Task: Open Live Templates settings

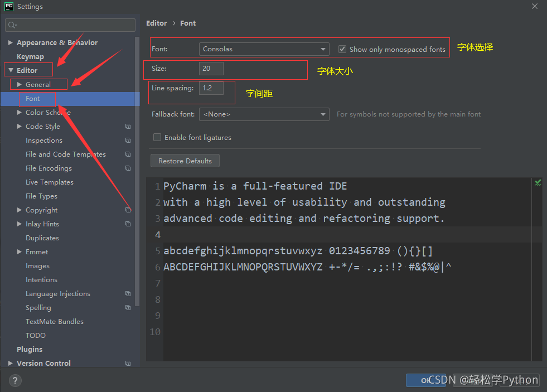Action: [50, 182]
